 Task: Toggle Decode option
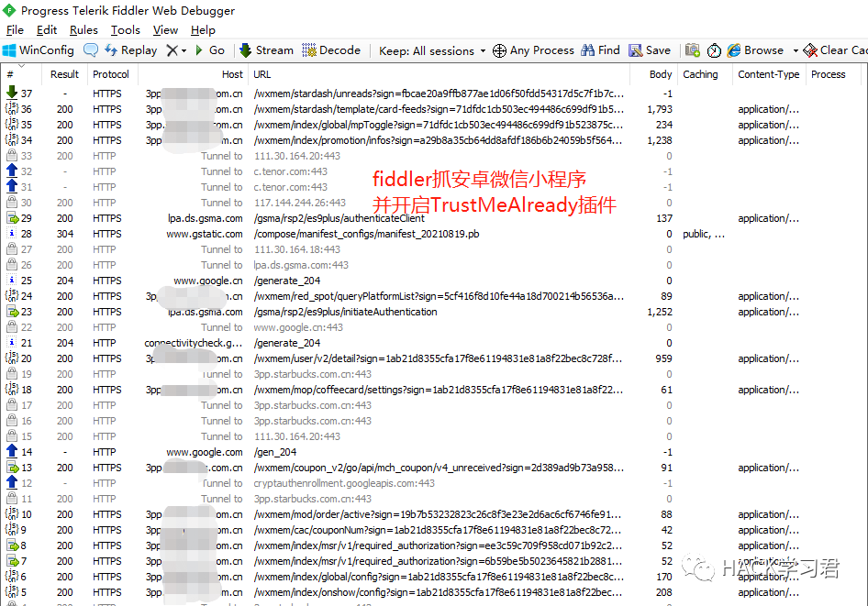(331, 50)
